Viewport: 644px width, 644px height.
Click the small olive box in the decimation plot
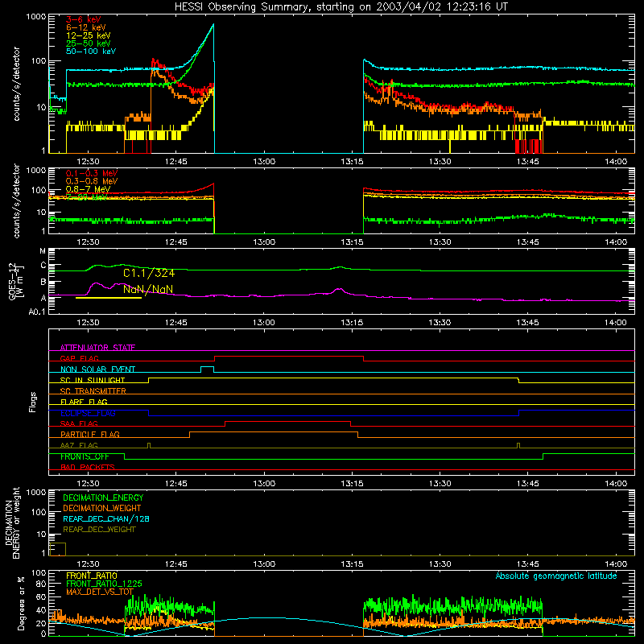pyautogui.click(x=57, y=549)
